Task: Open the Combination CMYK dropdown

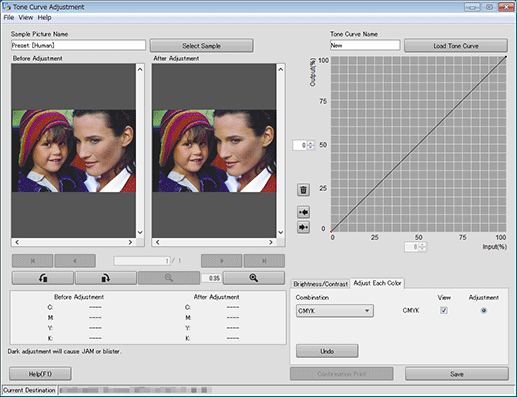Action: click(x=335, y=311)
